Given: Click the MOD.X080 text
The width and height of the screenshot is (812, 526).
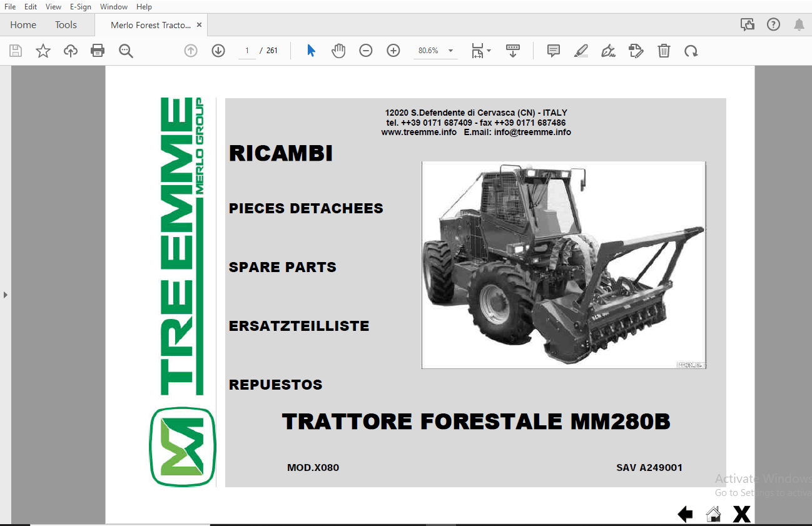Looking at the screenshot, I should click(x=313, y=468).
